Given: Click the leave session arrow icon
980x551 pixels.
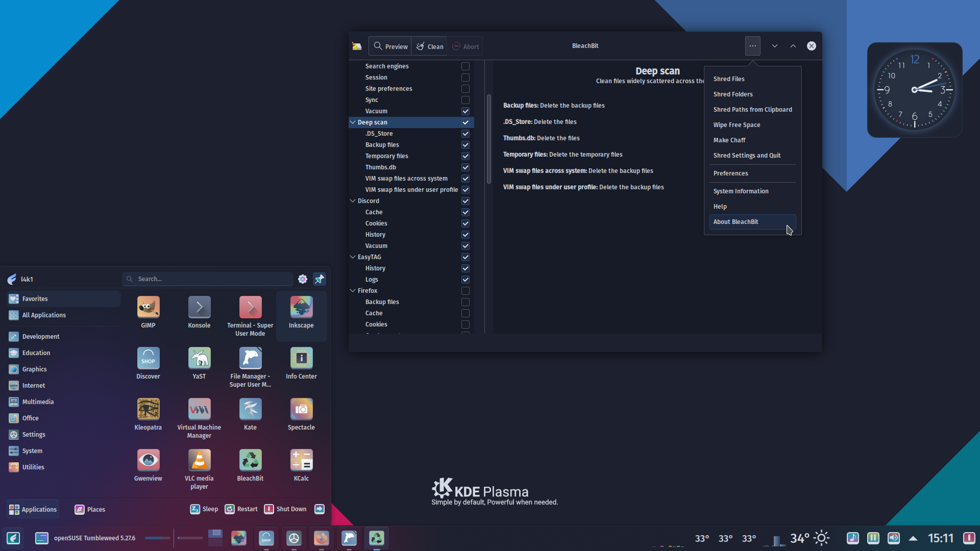Looking at the screenshot, I should [320, 509].
